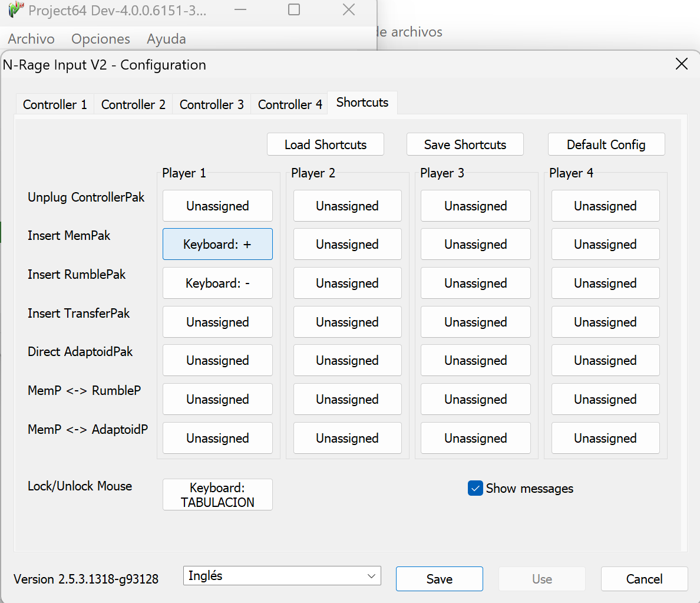This screenshot has width=700, height=603.
Task: Uncheck the Show messages checkbox
Action: coord(475,488)
